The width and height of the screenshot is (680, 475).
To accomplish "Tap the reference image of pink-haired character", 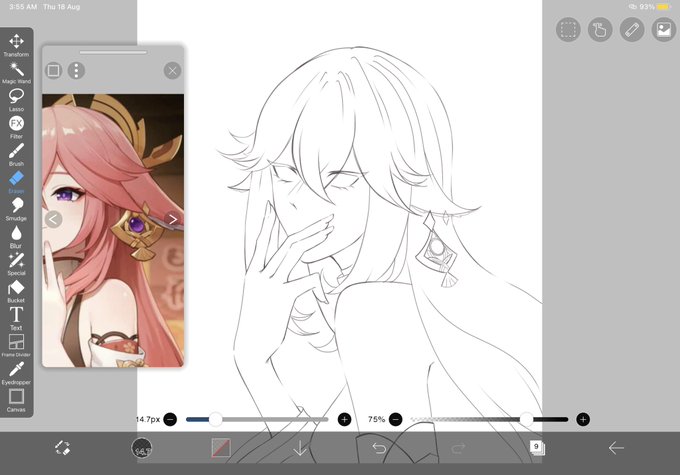I will [113, 230].
